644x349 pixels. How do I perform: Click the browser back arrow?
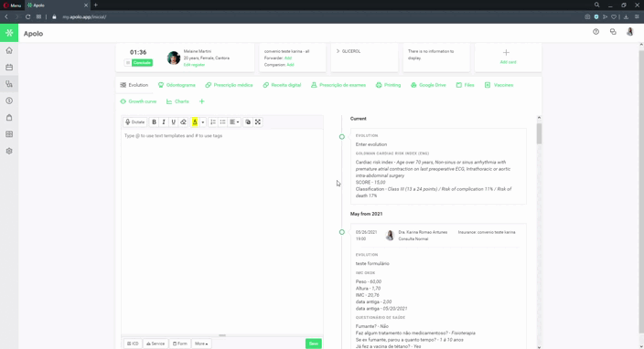tap(6, 16)
